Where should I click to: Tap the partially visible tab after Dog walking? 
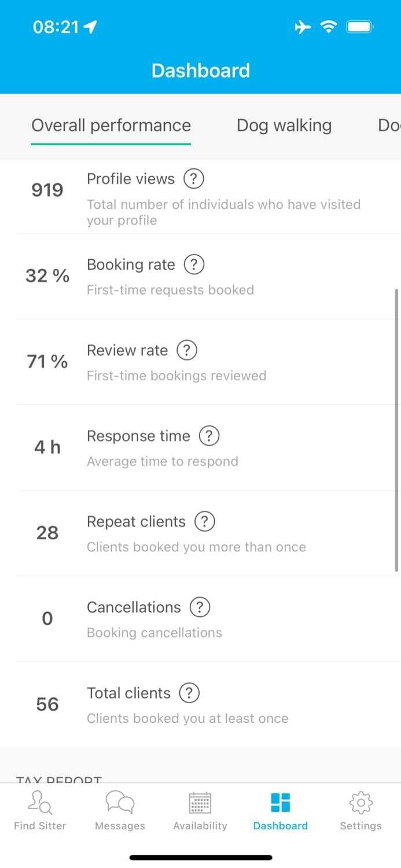click(x=389, y=126)
